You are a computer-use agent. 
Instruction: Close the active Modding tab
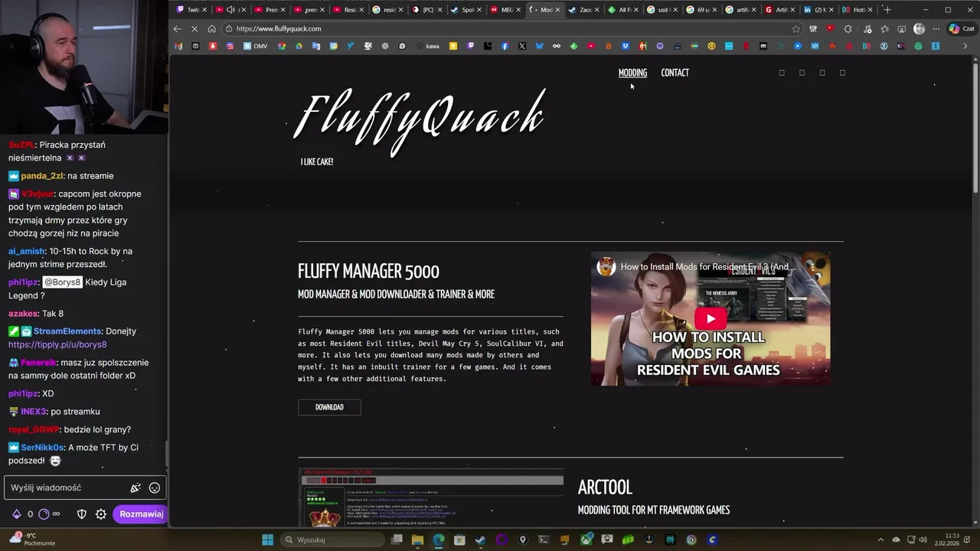(557, 10)
